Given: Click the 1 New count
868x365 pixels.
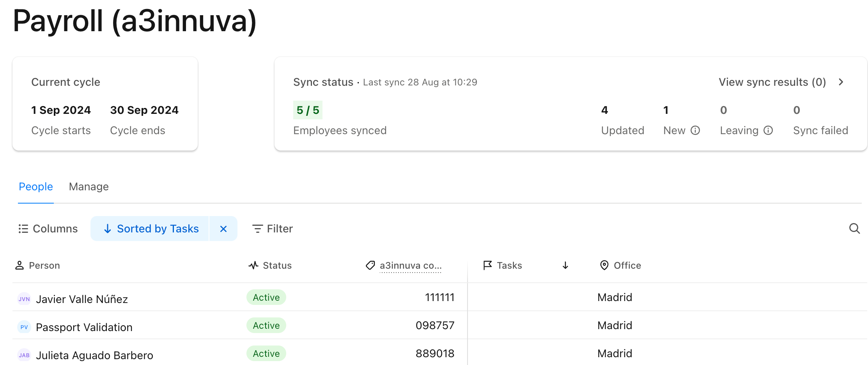Looking at the screenshot, I should 666,110.
